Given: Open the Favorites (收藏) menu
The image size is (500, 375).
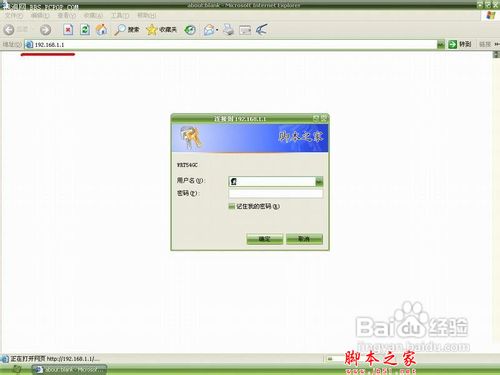Looking at the screenshot, I should [93, 16].
